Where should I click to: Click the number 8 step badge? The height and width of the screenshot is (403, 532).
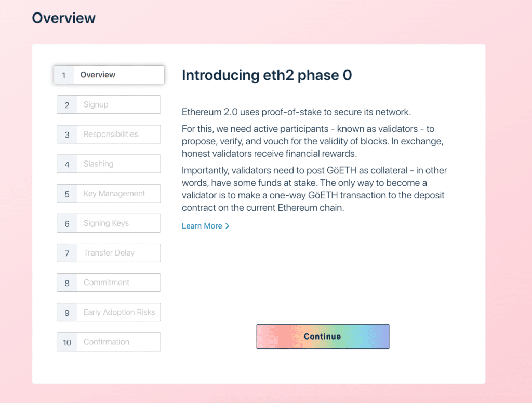tap(67, 283)
